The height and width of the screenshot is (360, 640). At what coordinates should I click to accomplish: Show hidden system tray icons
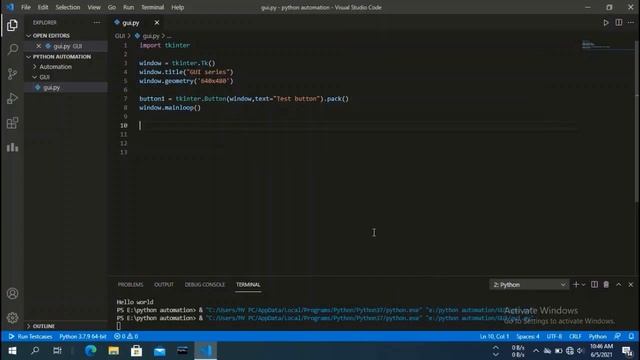tap(536, 351)
